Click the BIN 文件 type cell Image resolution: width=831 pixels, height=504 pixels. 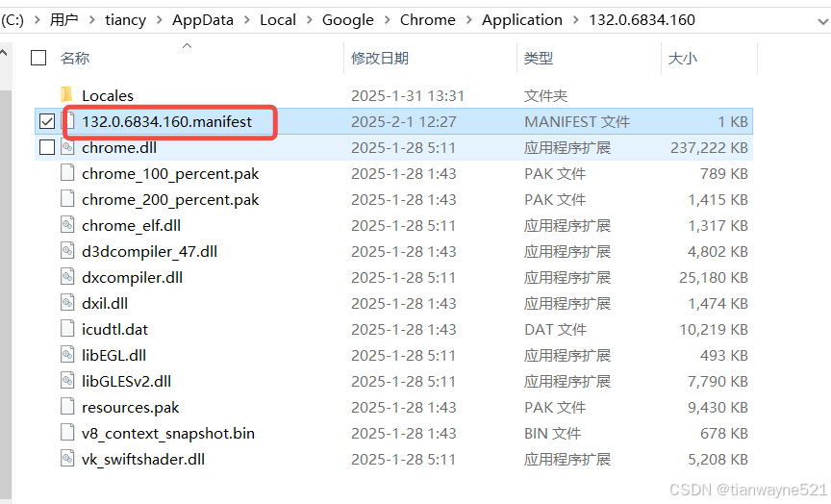tap(553, 433)
